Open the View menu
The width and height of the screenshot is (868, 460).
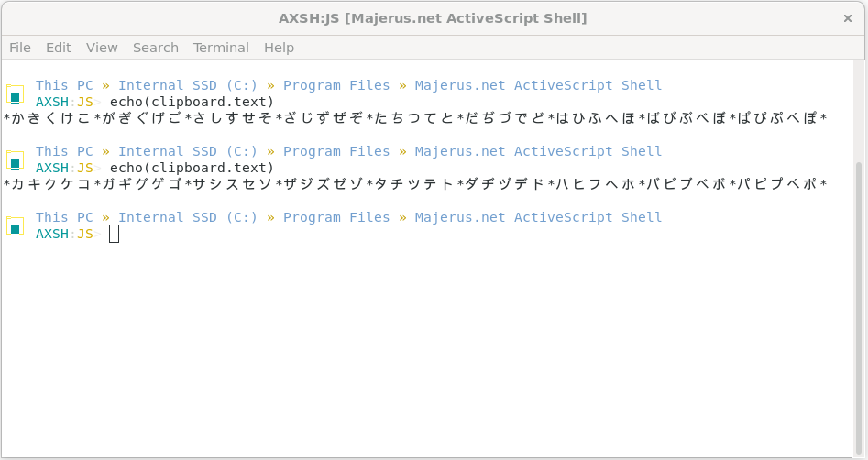[x=102, y=48]
